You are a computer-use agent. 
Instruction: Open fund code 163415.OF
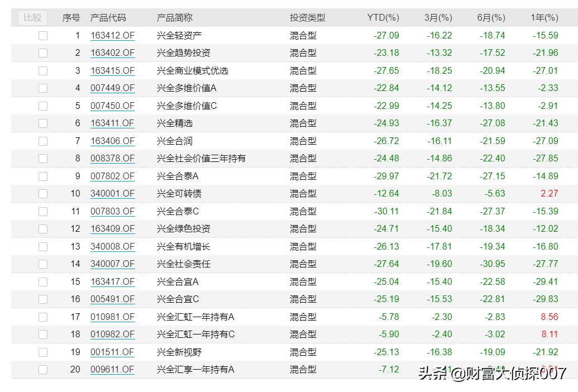(112, 71)
